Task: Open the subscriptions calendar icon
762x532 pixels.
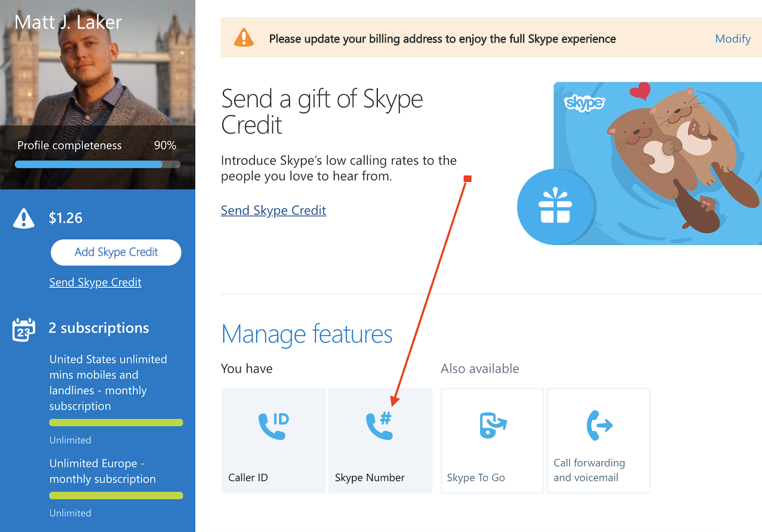Action: [x=24, y=329]
